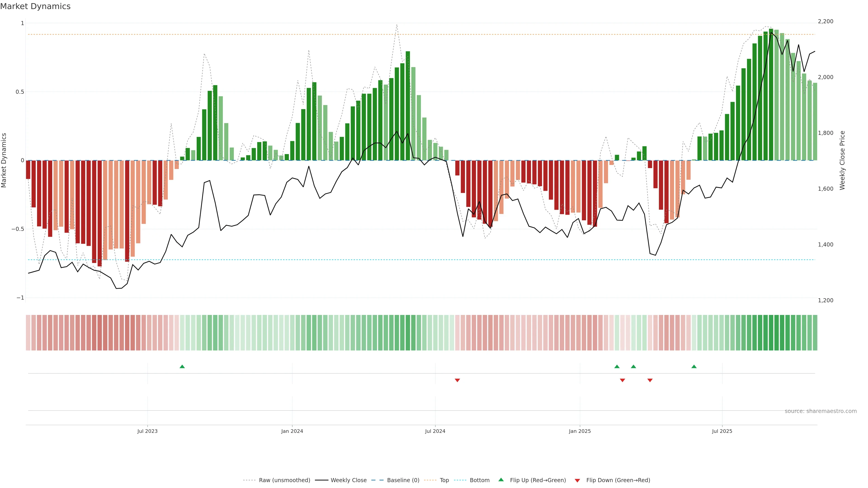The image size is (868, 488).
Task: Click the last green Flip Up triangle before Jul 2025
Action: (x=694, y=366)
